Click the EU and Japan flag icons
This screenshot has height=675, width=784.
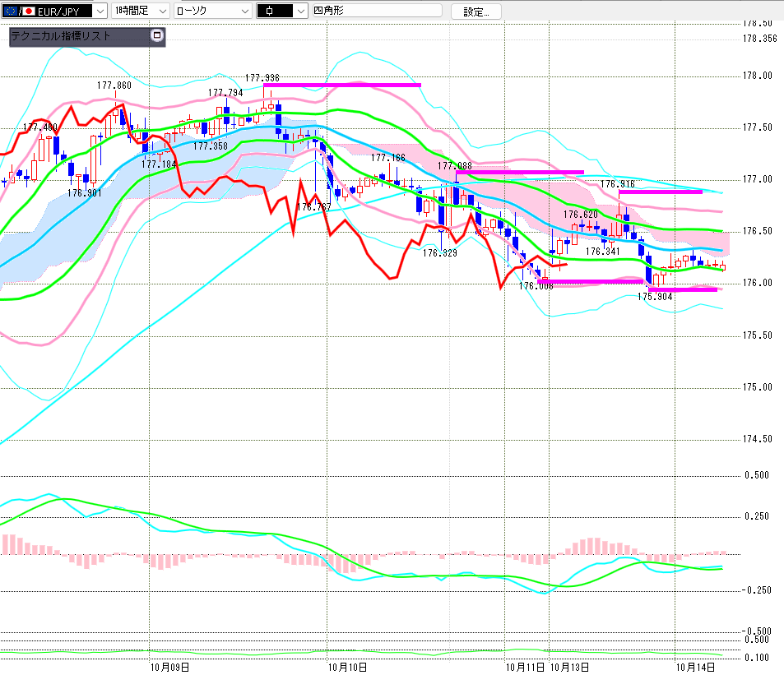(x=18, y=12)
